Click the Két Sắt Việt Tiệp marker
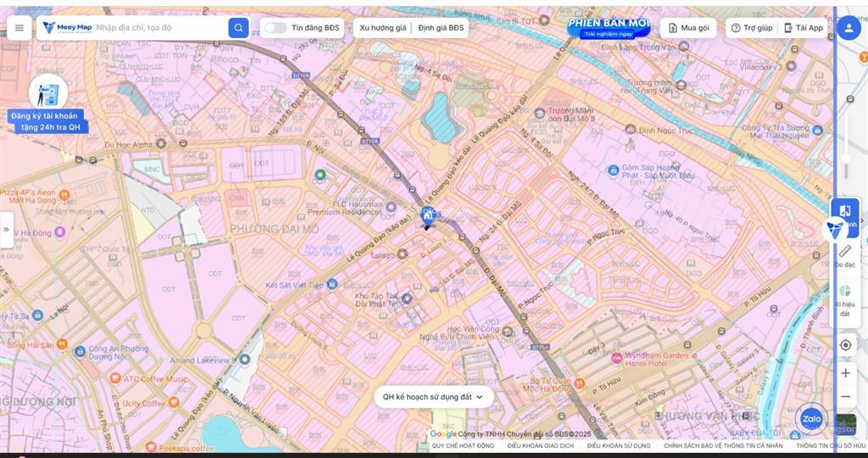 tap(331, 284)
